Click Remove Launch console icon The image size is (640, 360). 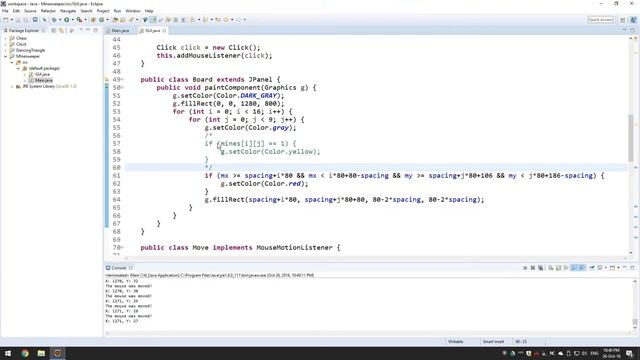533,268
